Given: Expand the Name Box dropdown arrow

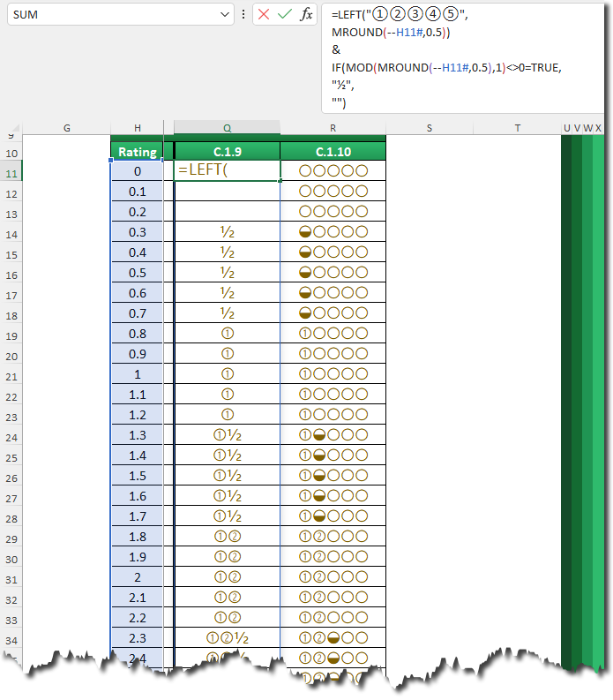Looking at the screenshot, I should click(224, 14).
